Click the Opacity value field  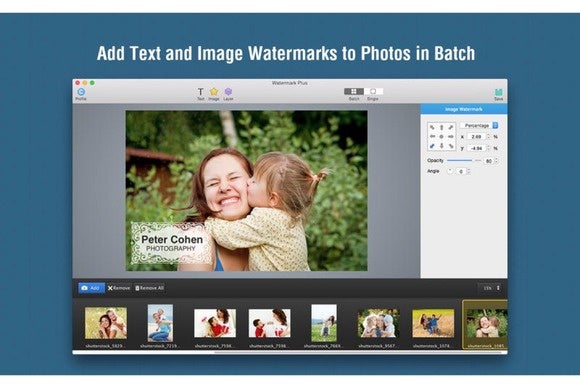point(489,161)
